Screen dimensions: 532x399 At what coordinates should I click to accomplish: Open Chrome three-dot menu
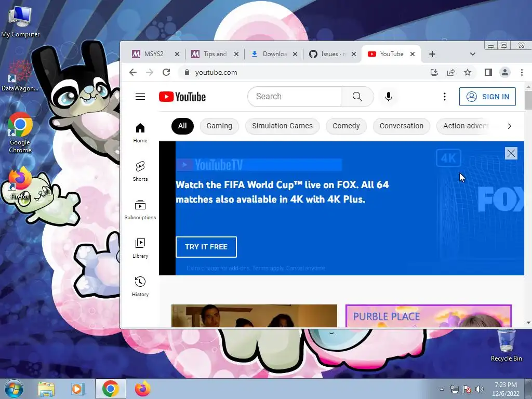click(x=522, y=72)
